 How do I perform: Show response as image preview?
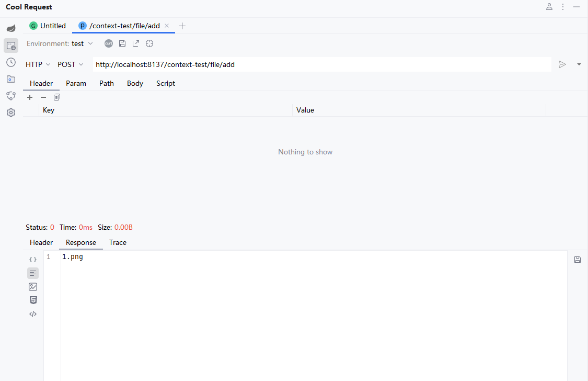tap(33, 287)
